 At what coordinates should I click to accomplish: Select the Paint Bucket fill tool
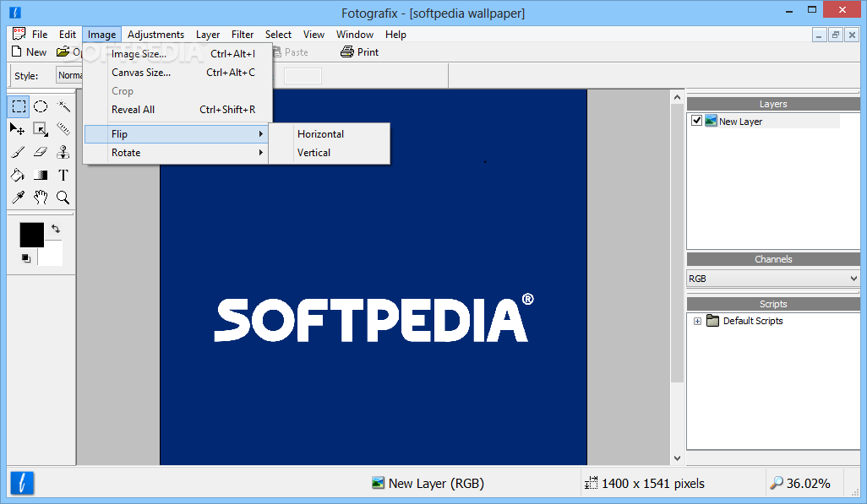pyautogui.click(x=18, y=176)
